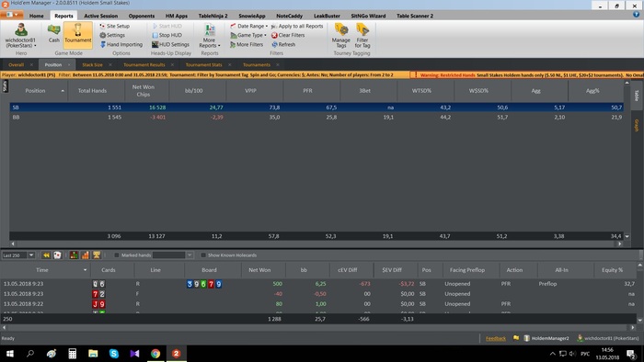Switch to the Overall report tab
This screenshot has height=362, width=644.
(16, 65)
